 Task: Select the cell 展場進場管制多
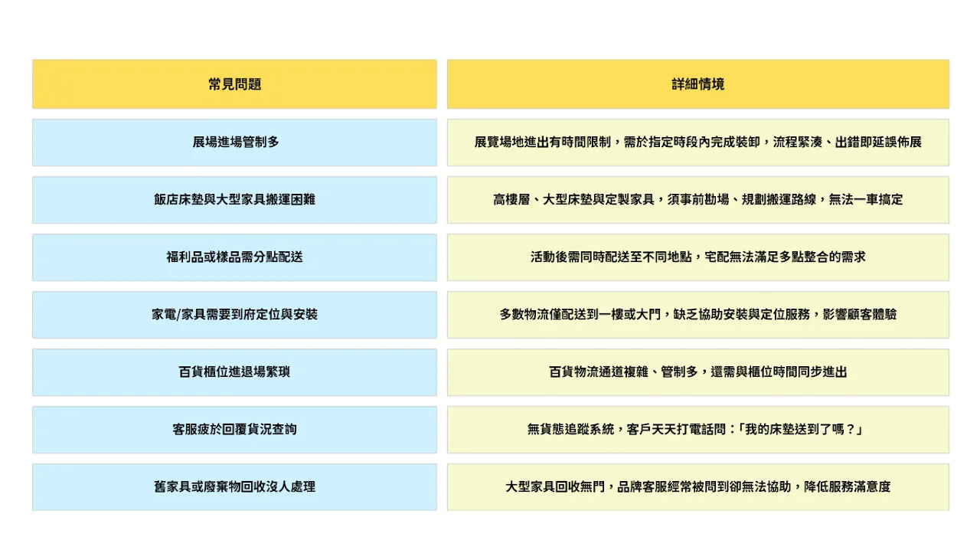[234, 142]
